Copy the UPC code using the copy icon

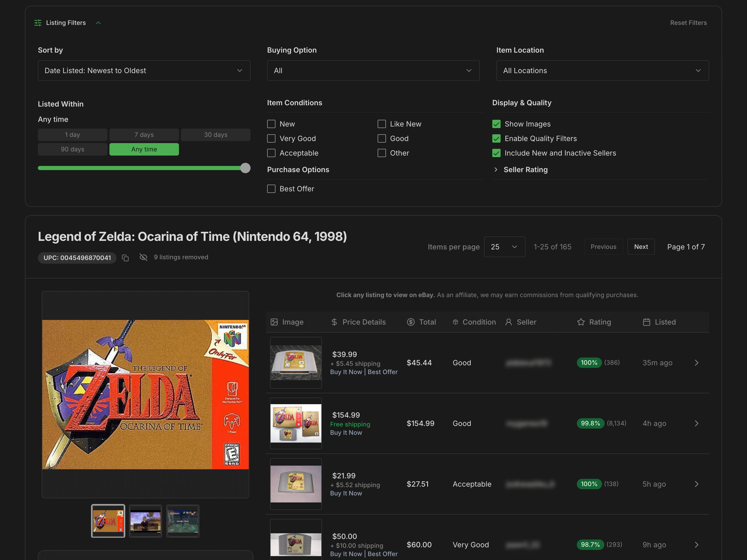125,257
